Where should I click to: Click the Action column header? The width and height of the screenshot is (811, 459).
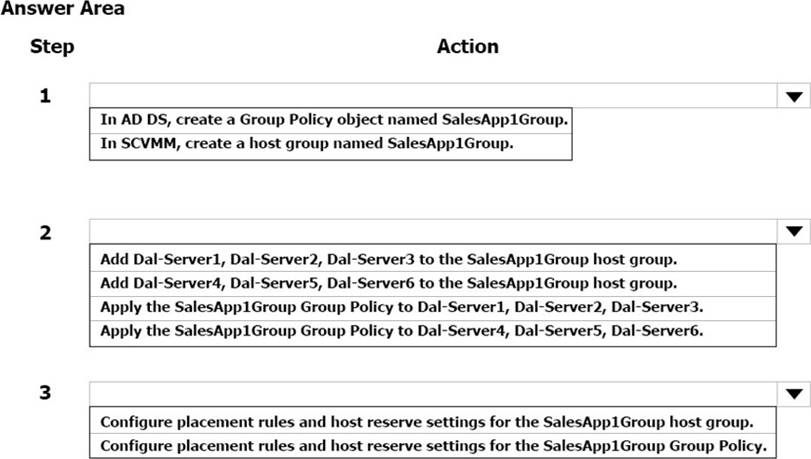pos(467,46)
